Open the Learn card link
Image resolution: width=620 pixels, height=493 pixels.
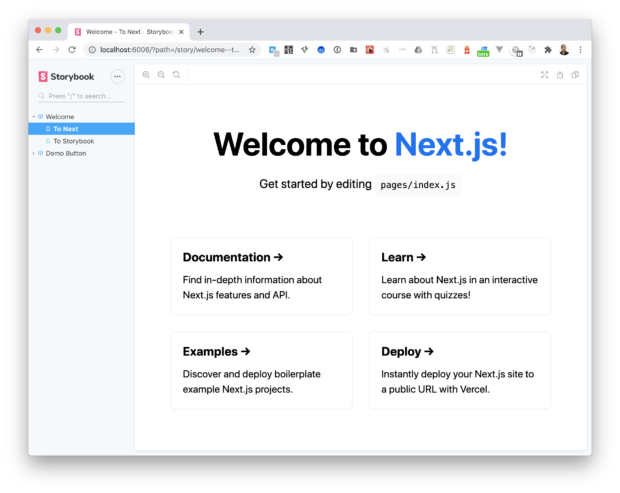pyautogui.click(x=459, y=276)
